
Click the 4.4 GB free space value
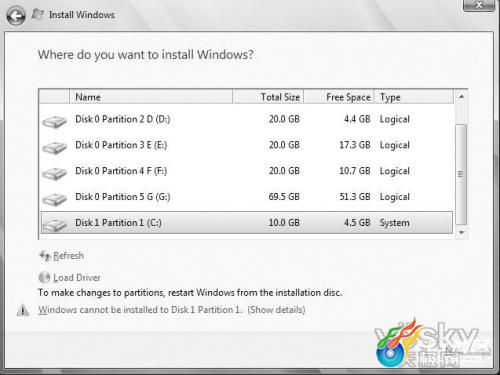coord(357,119)
